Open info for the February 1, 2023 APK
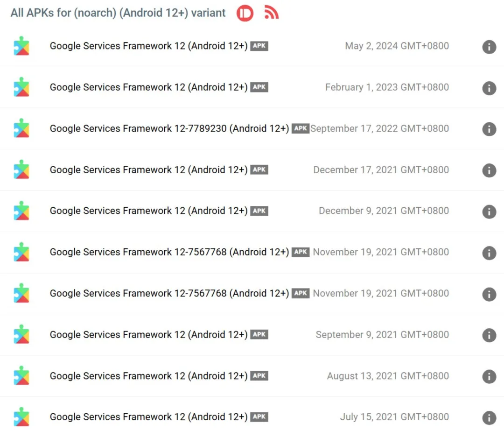The height and width of the screenshot is (437, 504). pos(489,88)
